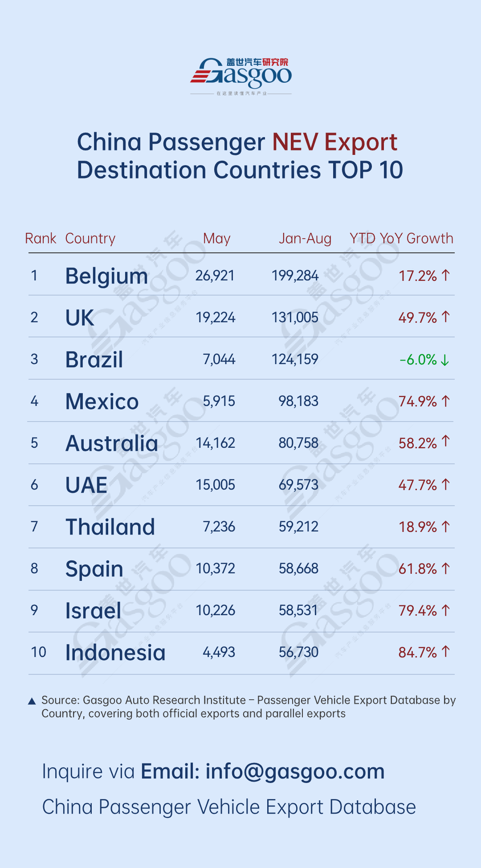Click the up arrow next to 49.7%
The width and height of the screenshot is (481, 868).
click(446, 317)
